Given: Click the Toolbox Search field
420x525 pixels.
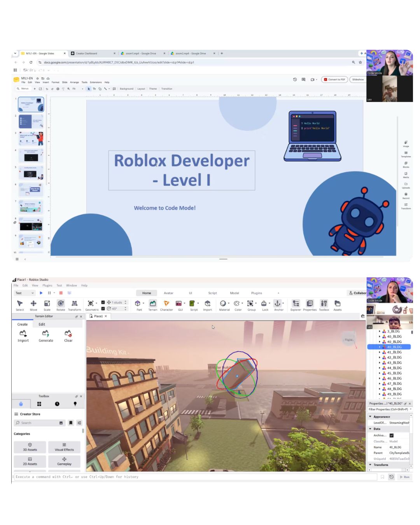Looking at the screenshot, I should (x=39, y=423).
